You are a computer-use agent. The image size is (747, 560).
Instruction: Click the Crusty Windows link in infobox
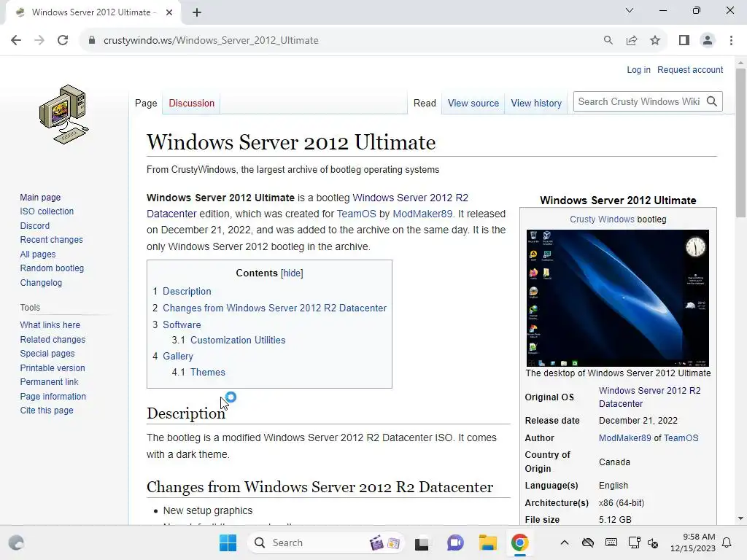click(x=602, y=219)
